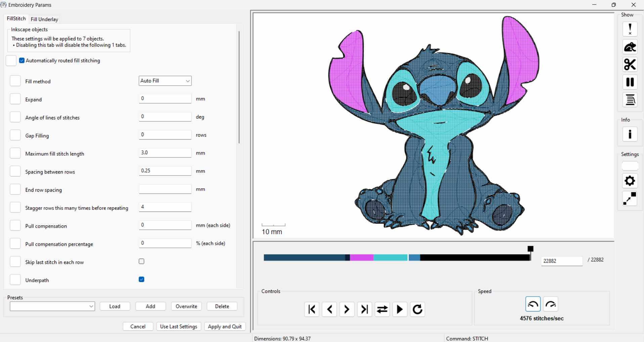Screen dimensions: 644x342
Task: Click the Angle of lines of stitches field
Action: point(165,117)
